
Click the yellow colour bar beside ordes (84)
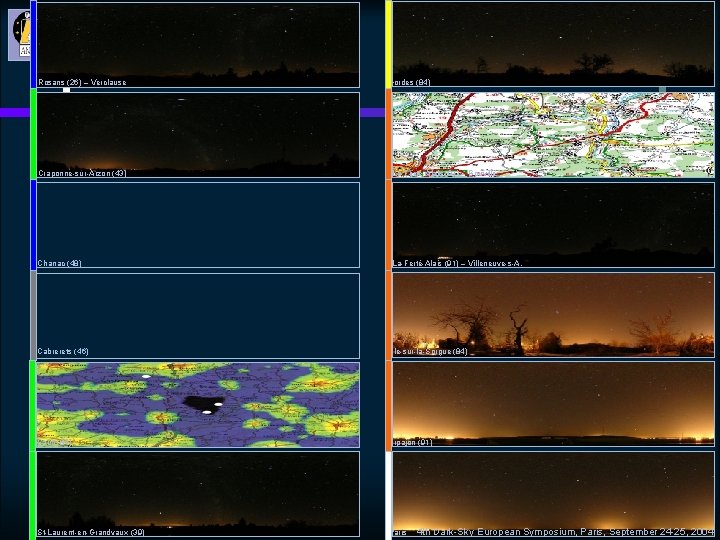click(x=388, y=45)
